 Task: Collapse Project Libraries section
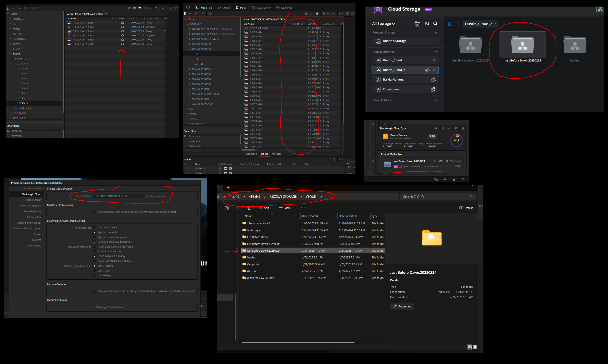click(x=436, y=52)
